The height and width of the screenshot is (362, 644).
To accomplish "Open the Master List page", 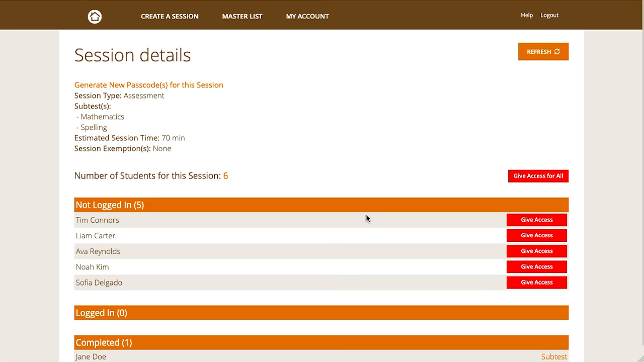I will [242, 16].
